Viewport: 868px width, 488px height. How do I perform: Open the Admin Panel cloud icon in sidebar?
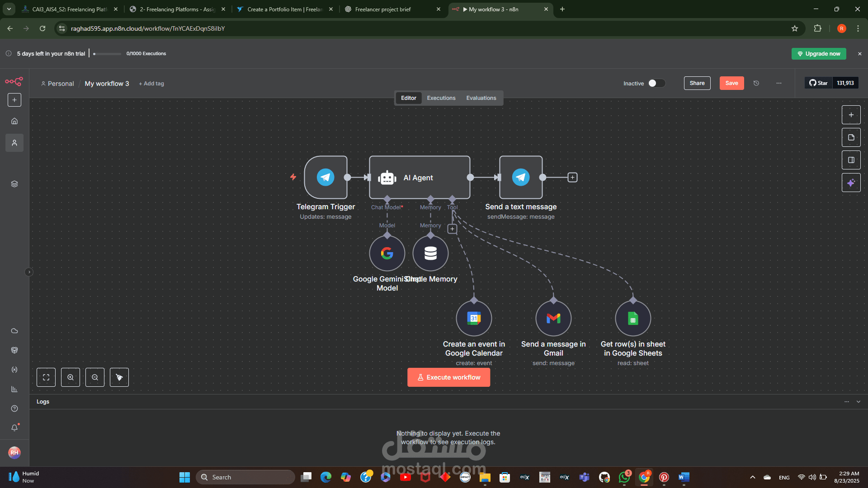coord(14,331)
